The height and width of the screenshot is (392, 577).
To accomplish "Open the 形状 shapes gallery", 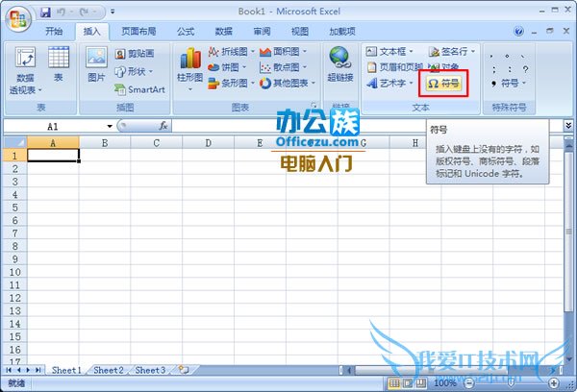I will click(x=134, y=71).
